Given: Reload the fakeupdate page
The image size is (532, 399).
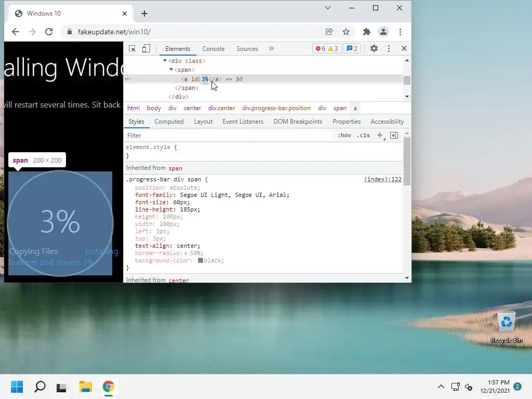Looking at the screenshot, I should click(x=49, y=32).
